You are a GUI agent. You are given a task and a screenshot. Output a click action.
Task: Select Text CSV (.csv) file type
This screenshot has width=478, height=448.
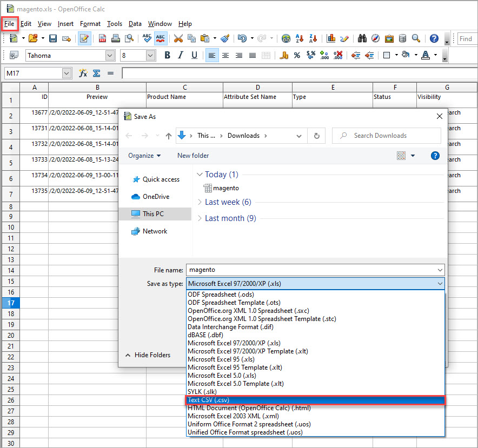315,400
